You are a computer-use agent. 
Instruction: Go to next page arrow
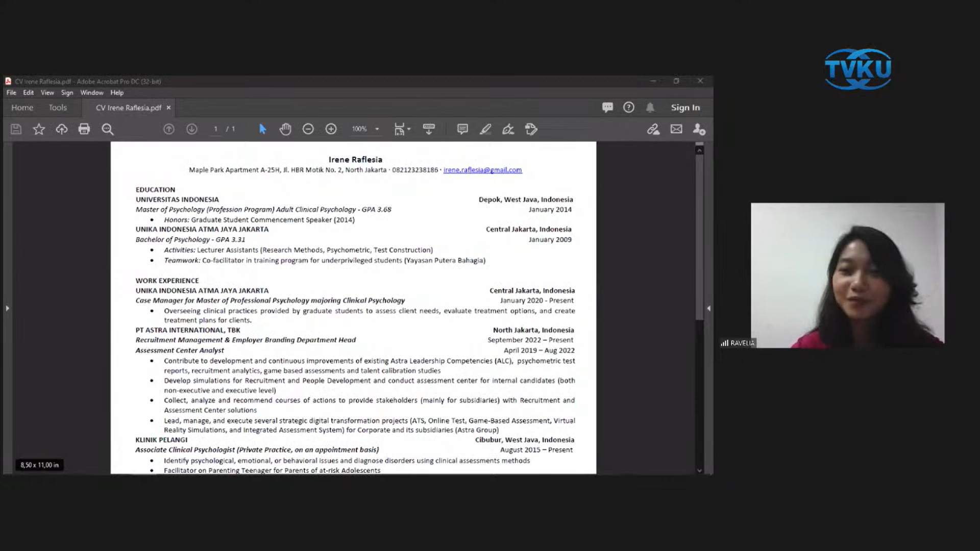pos(192,129)
